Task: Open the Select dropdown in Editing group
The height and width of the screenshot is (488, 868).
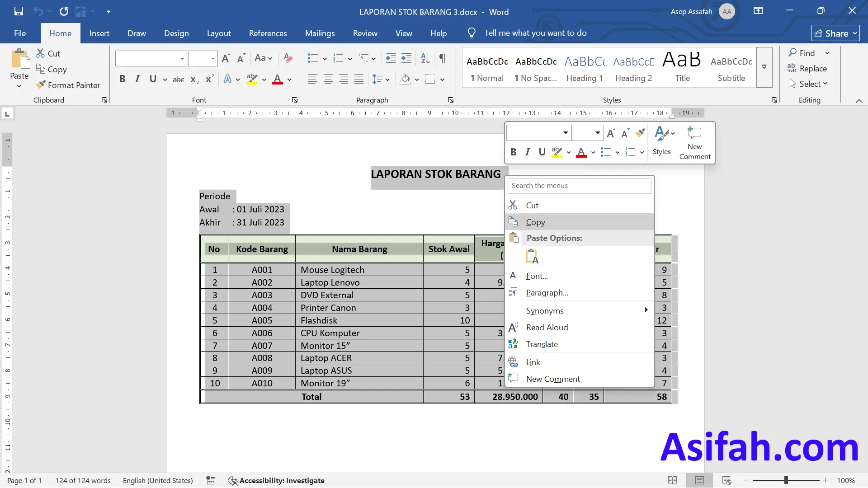Action: [x=808, y=84]
